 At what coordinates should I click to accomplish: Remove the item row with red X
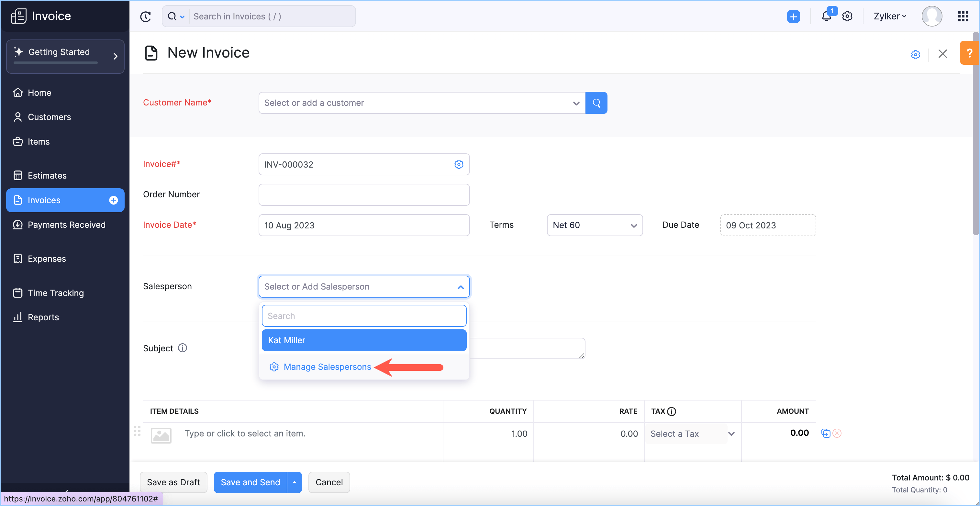[837, 434]
